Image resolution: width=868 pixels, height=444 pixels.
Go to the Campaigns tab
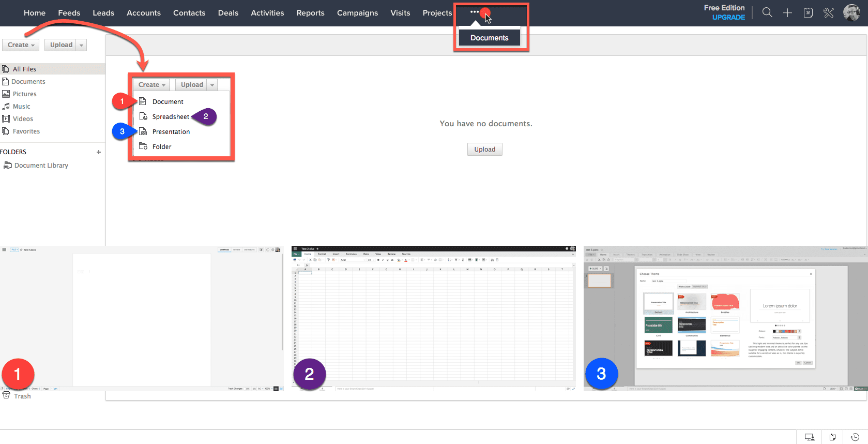click(357, 13)
